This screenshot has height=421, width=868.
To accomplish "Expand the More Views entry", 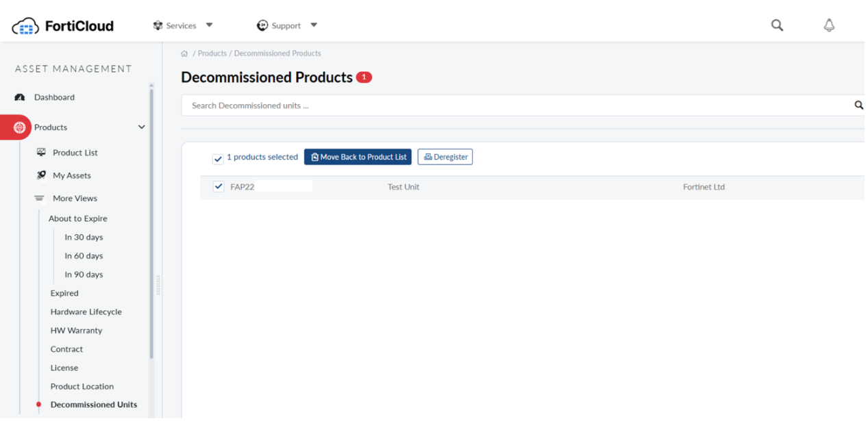I will pos(75,199).
